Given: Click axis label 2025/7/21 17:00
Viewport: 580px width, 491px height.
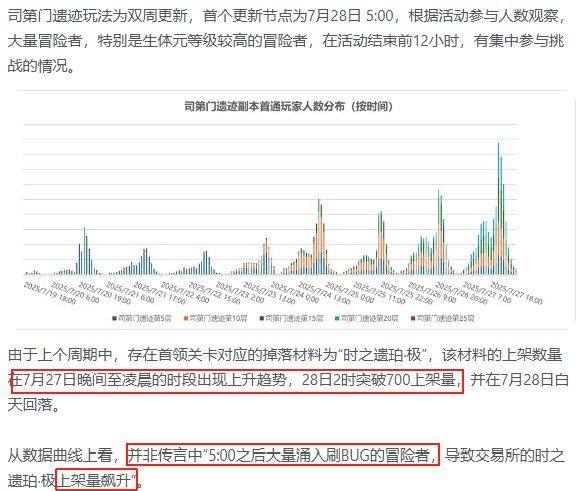Looking at the screenshot, I should 159,293.
